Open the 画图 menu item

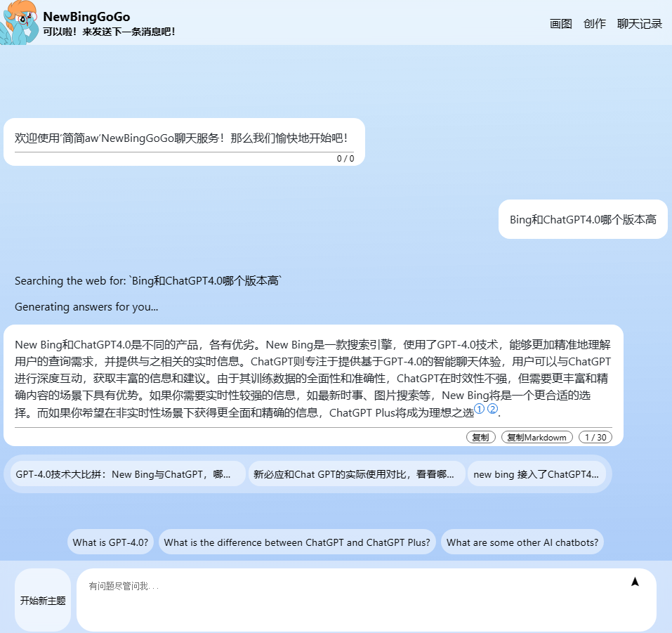click(x=560, y=24)
